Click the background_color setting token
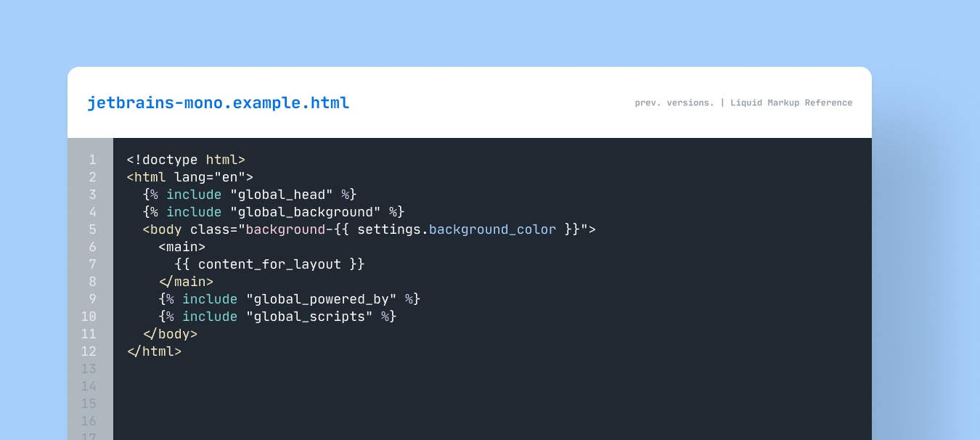The height and width of the screenshot is (440, 980). click(x=492, y=229)
